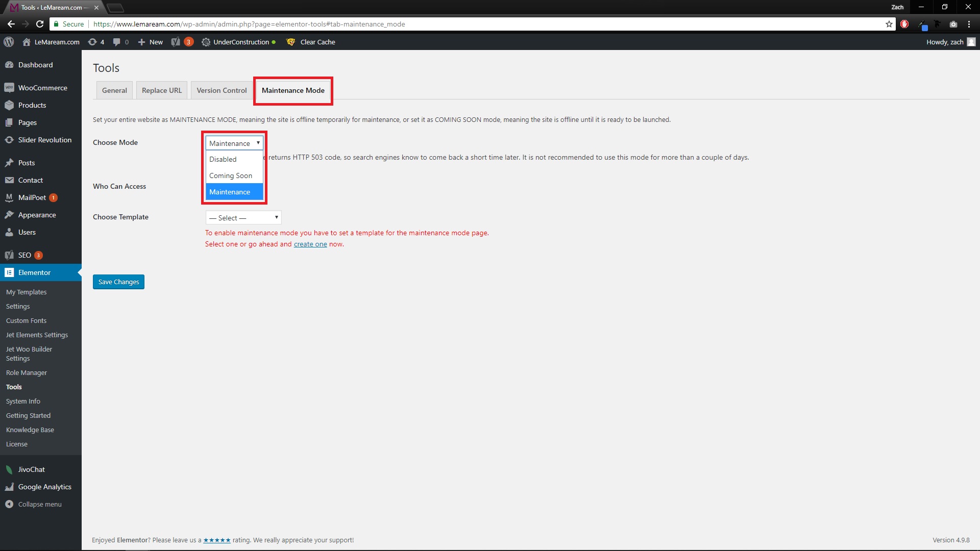Viewport: 980px width, 551px height.
Task: Bookmark page with star icon
Action: 889,24
